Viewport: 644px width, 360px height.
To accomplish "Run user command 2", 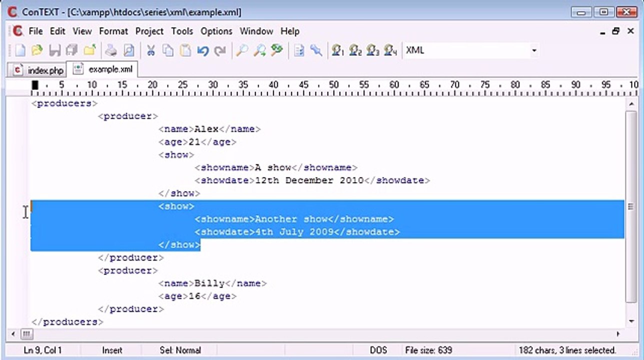I will pyautogui.click(x=356, y=50).
